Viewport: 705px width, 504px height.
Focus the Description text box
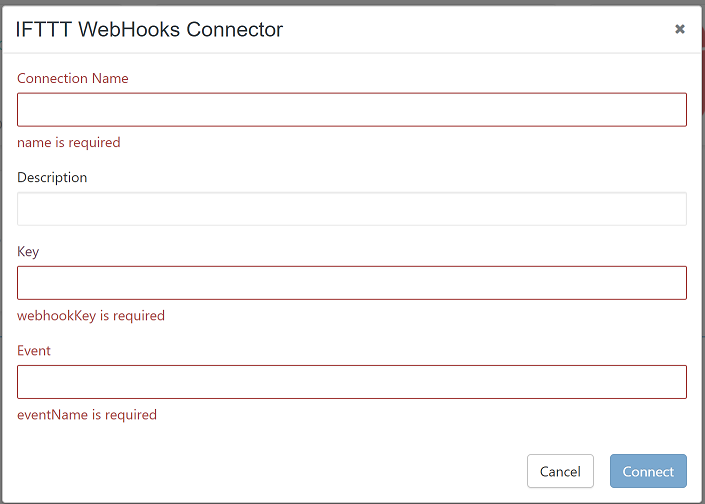pyautogui.click(x=352, y=209)
